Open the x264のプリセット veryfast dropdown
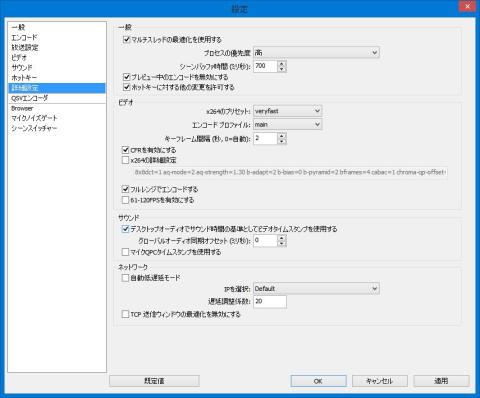The image size is (480, 398). point(288,111)
